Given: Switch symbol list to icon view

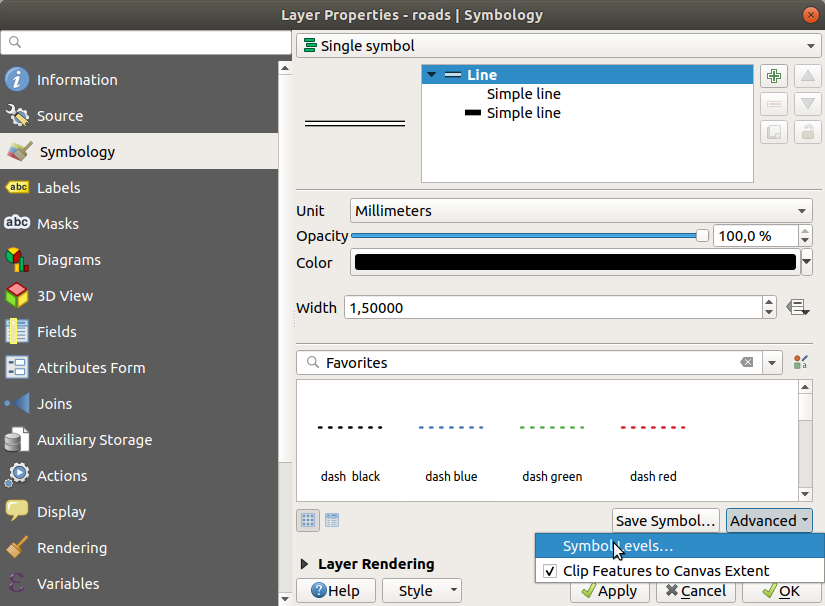Looking at the screenshot, I should click(309, 520).
